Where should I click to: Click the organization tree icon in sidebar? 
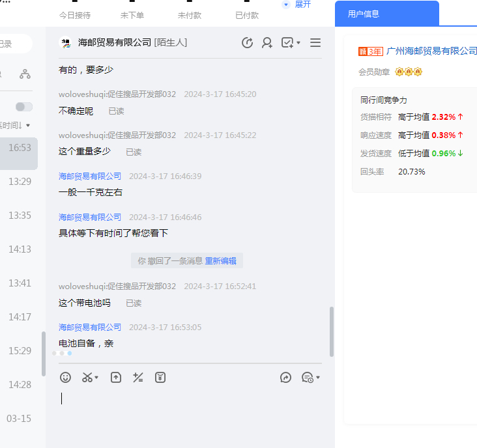25,74
